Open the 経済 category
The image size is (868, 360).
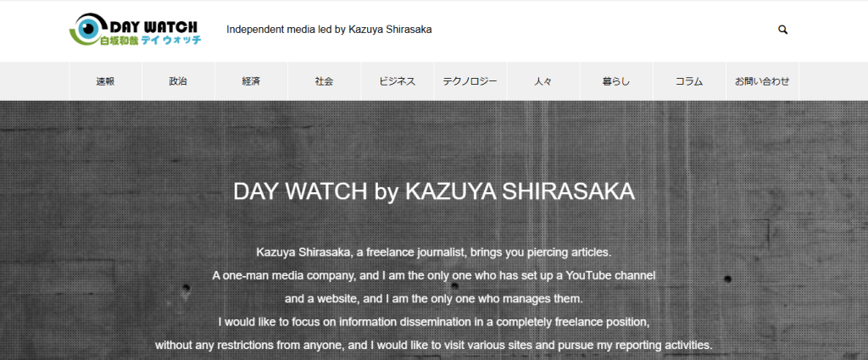251,81
